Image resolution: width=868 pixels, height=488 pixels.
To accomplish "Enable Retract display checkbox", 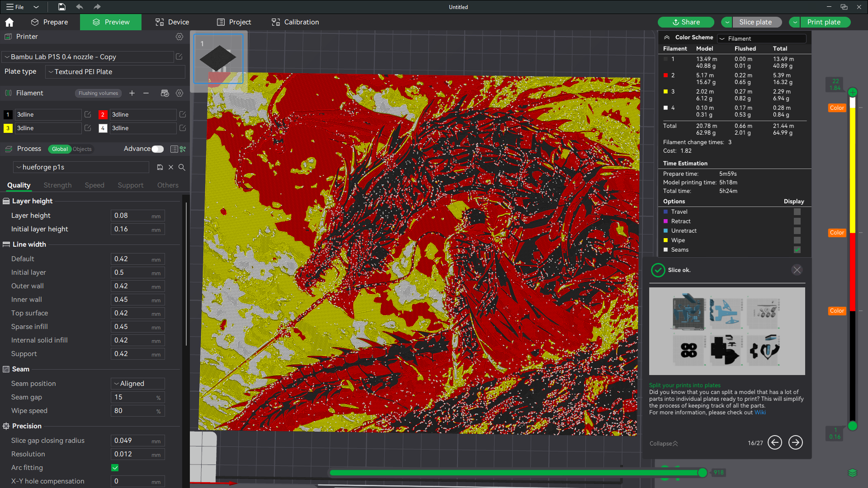I will pos(797,221).
